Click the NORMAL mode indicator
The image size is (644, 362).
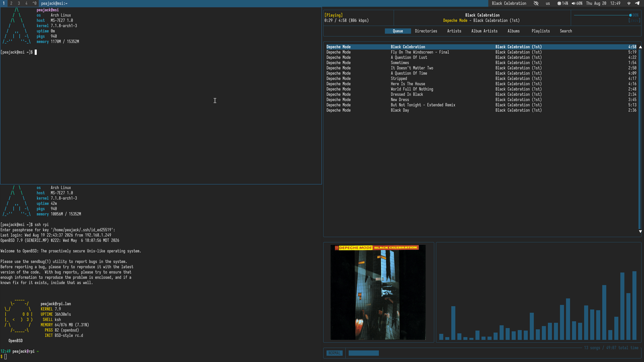pyautogui.click(x=334, y=353)
